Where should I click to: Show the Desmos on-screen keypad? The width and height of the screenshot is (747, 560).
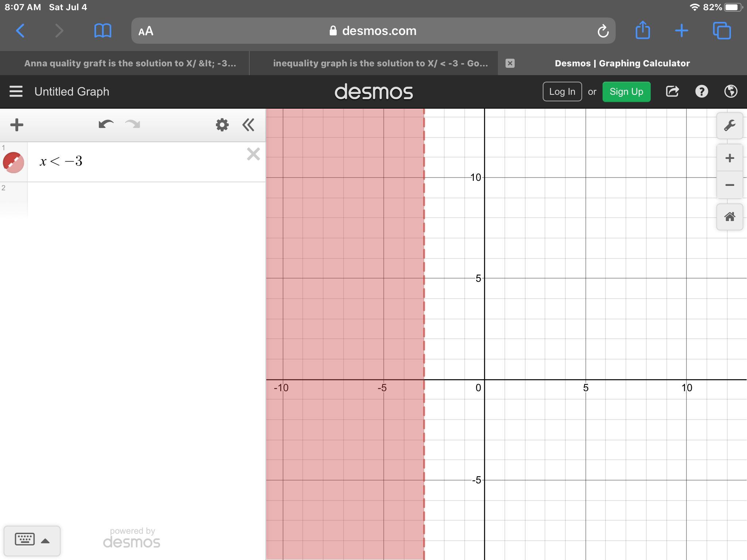click(x=32, y=540)
